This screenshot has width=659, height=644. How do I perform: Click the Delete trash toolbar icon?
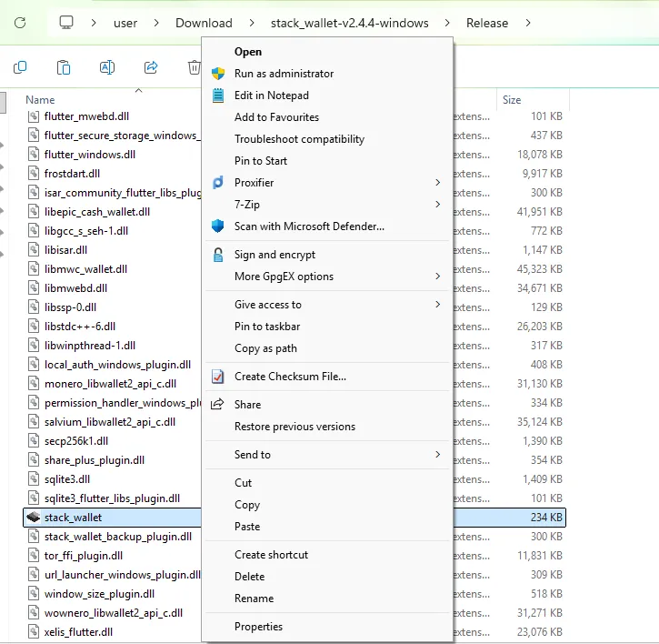[194, 67]
